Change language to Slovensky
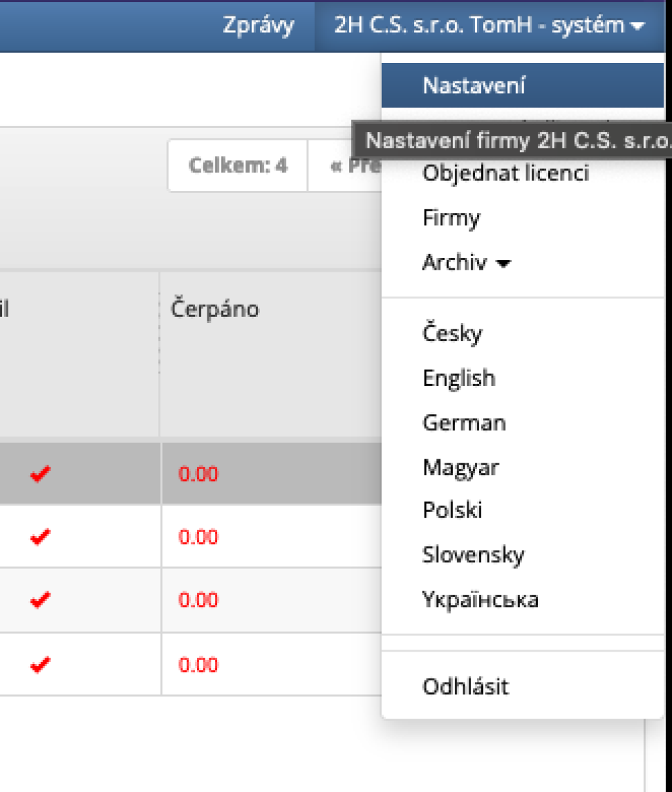672x792 pixels. pos(472,555)
